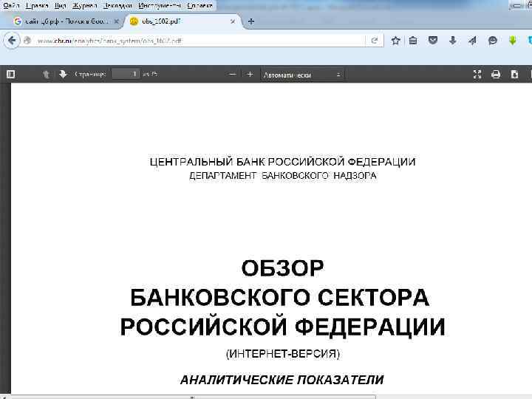The height and width of the screenshot is (399, 532).
Task: Print the PDF document
Action: (x=496, y=74)
